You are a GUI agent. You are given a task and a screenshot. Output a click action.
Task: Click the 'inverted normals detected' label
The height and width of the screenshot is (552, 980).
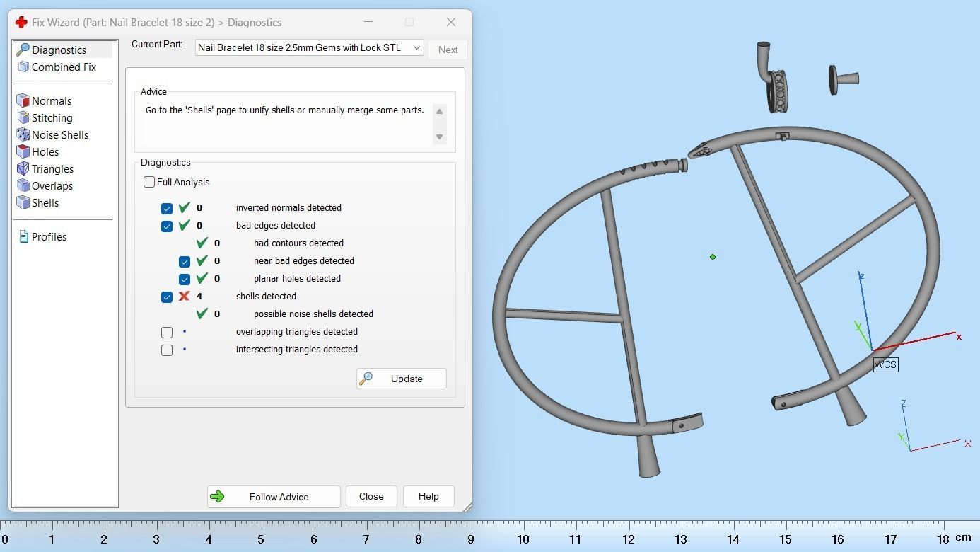pyautogui.click(x=288, y=207)
